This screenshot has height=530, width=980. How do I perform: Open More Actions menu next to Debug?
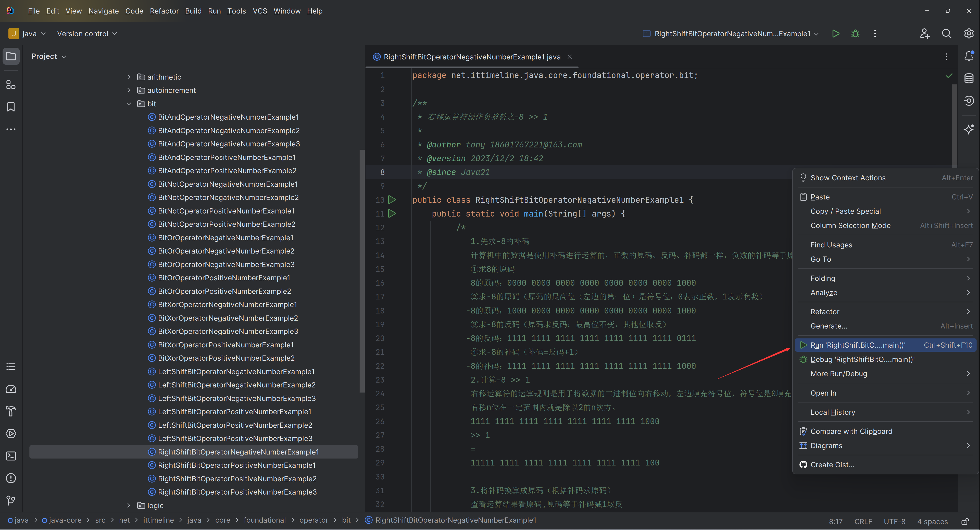click(875, 33)
